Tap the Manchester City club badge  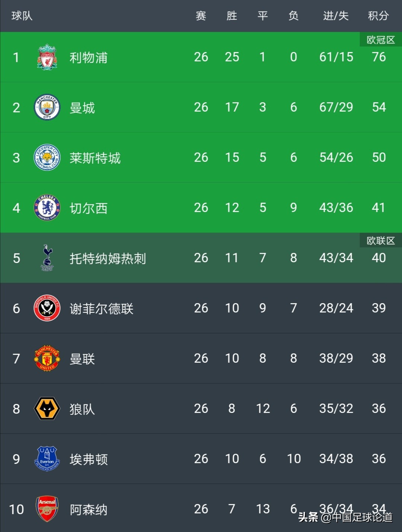(47, 107)
